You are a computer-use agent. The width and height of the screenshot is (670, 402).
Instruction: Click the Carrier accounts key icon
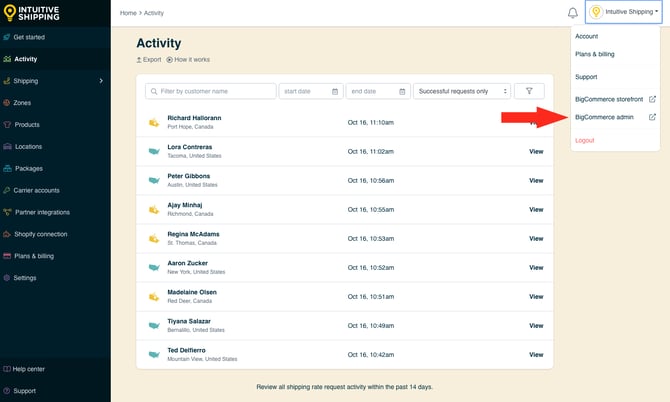coord(7,190)
